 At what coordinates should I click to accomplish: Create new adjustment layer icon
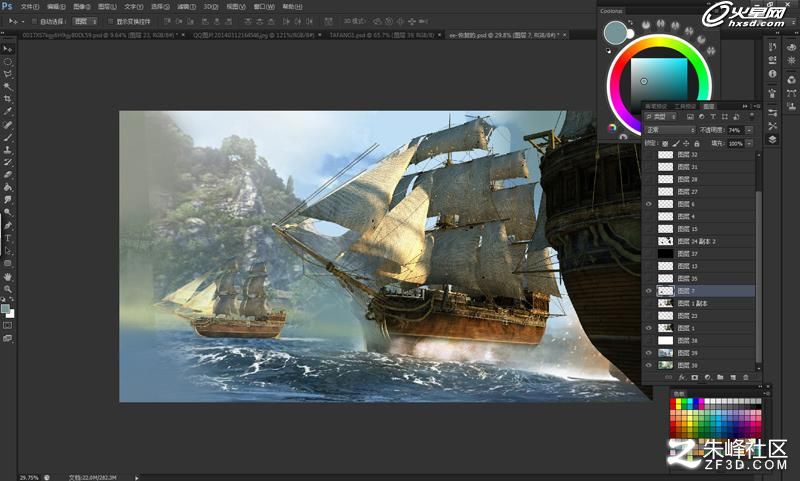[707, 377]
